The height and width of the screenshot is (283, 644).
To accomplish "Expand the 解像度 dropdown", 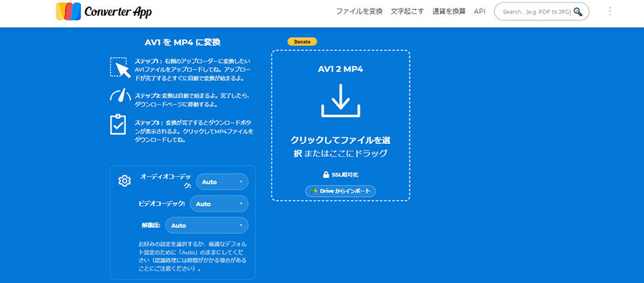I will tap(207, 226).
